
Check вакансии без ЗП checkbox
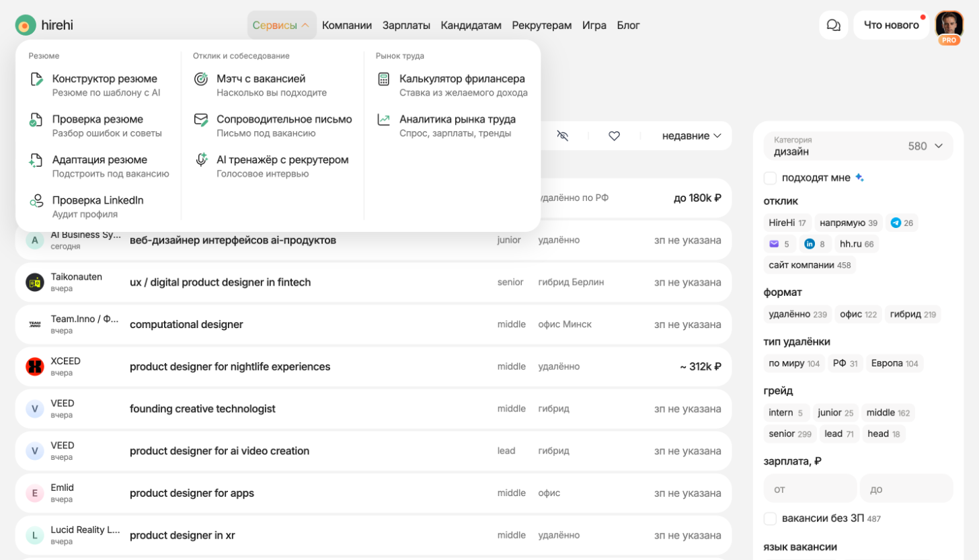click(x=771, y=519)
